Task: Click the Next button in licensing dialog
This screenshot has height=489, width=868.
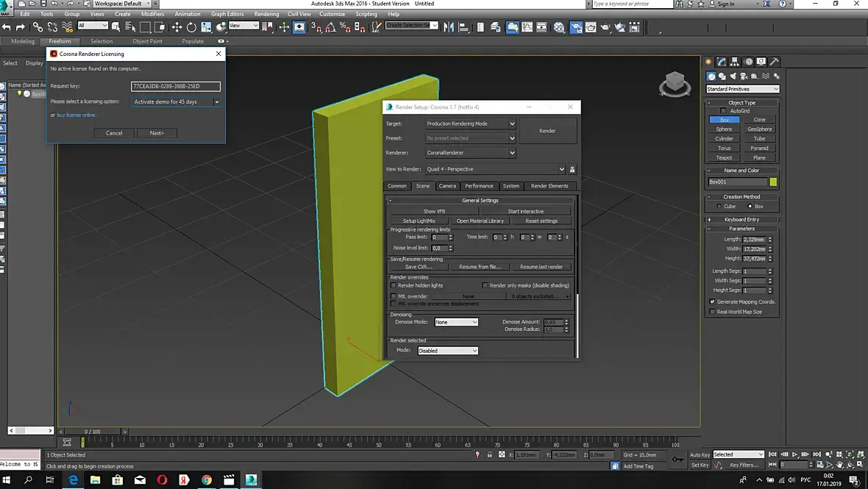Action: pos(157,133)
